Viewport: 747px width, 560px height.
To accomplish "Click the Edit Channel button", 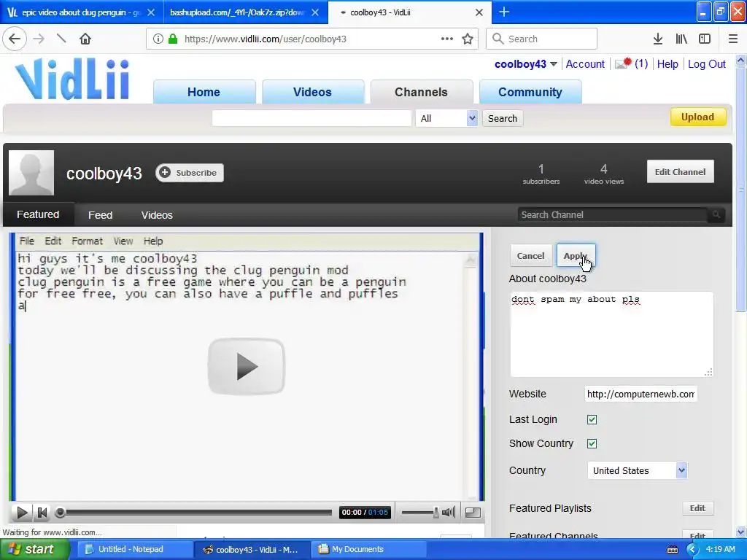I will point(681,171).
